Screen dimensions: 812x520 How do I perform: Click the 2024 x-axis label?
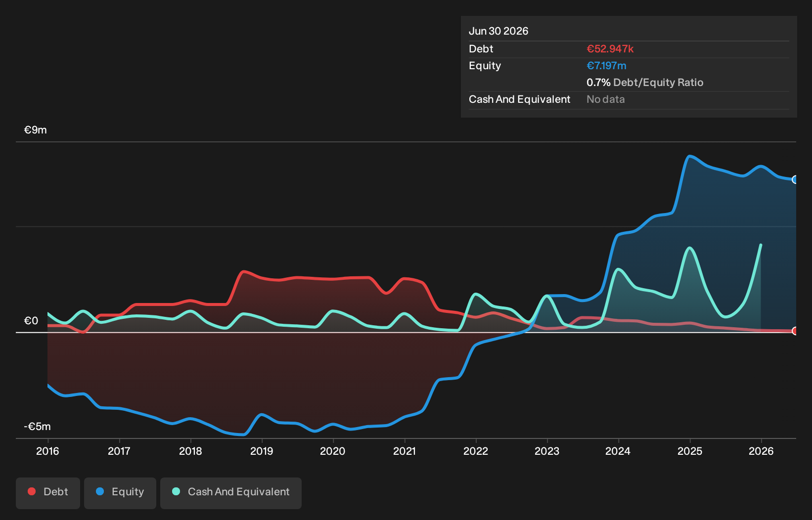[x=618, y=451]
